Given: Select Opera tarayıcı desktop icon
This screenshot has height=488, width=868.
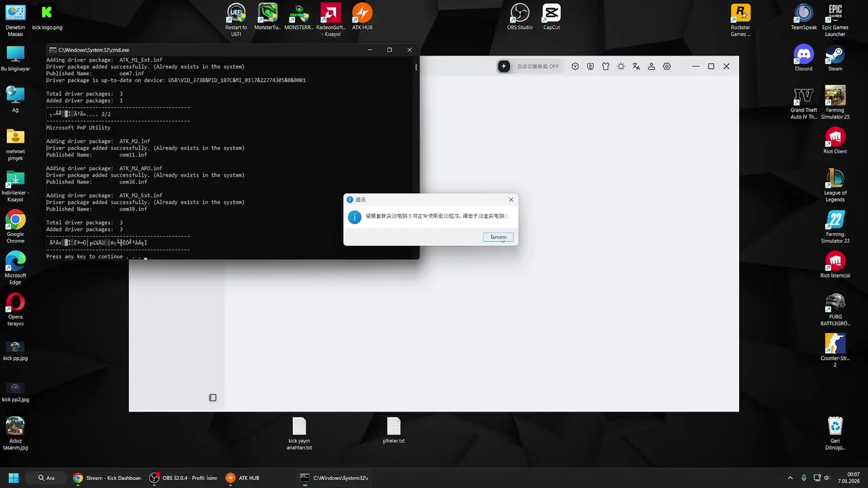Looking at the screenshot, I should pos(15,310).
